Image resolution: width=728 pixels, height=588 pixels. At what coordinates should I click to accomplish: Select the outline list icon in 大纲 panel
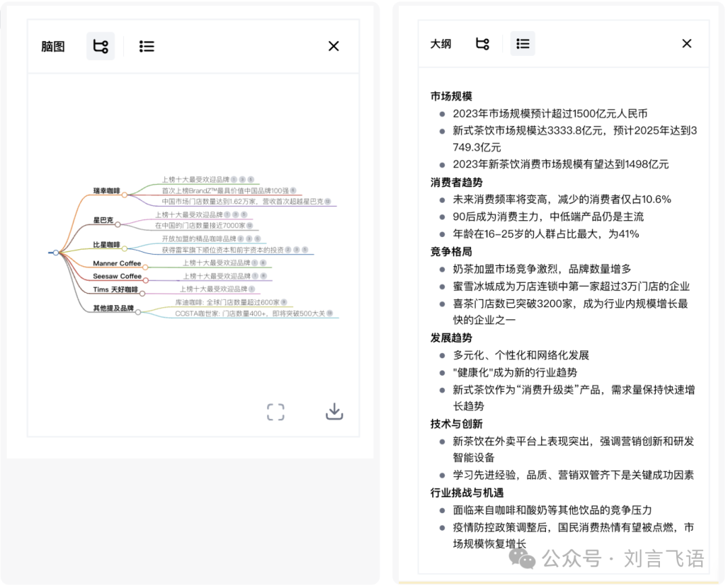click(523, 44)
